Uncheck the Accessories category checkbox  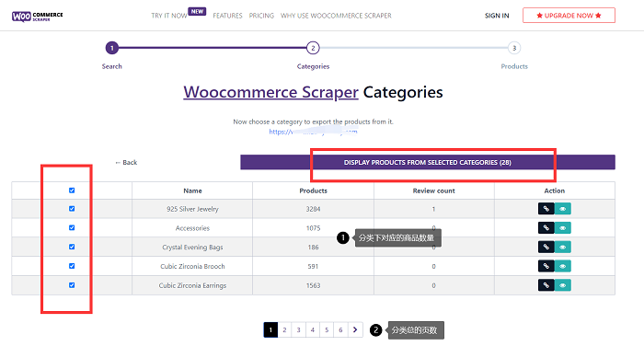(72, 227)
